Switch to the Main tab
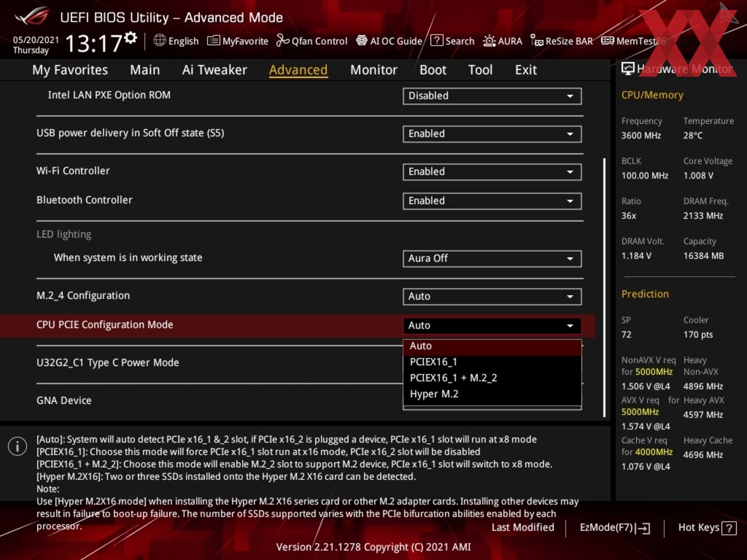 point(145,70)
